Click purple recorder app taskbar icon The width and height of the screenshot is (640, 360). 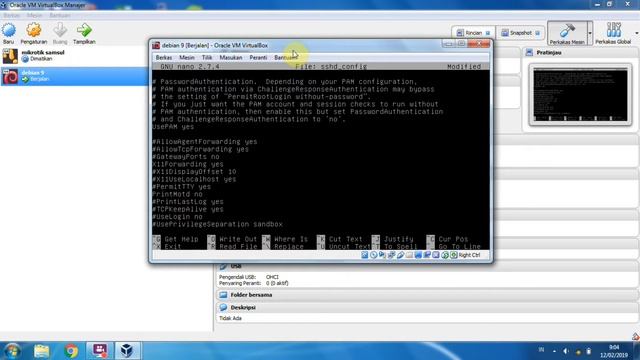[x=100, y=351]
